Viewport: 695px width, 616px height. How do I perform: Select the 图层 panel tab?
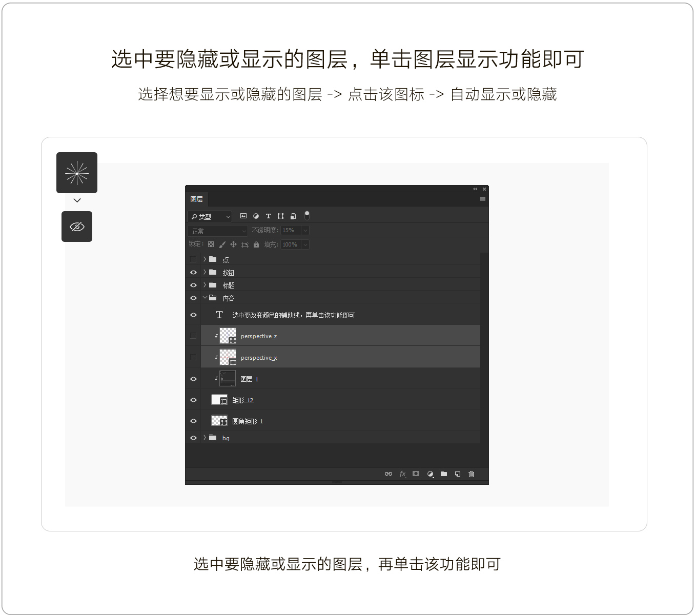pos(197,199)
